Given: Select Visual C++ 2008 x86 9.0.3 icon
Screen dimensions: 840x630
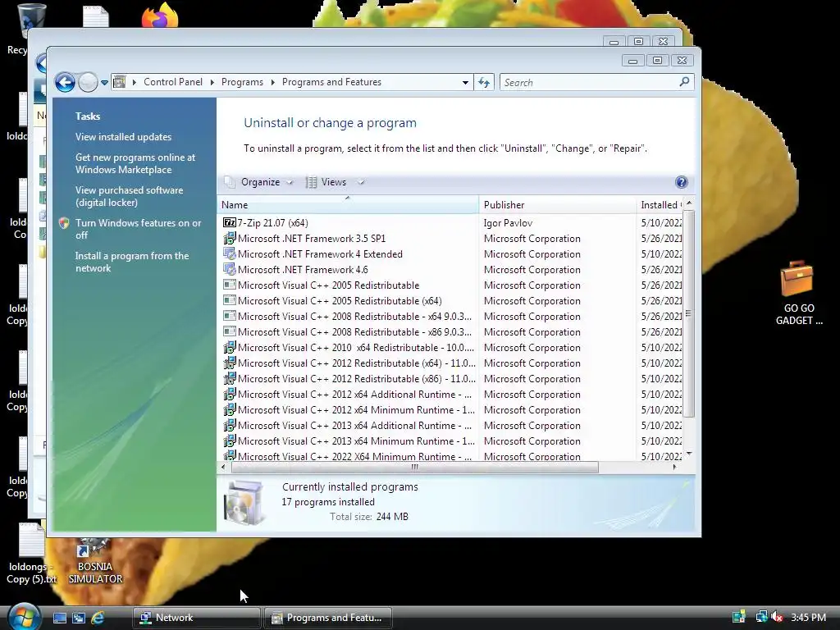Looking at the screenshot, I should click(230, 331).
